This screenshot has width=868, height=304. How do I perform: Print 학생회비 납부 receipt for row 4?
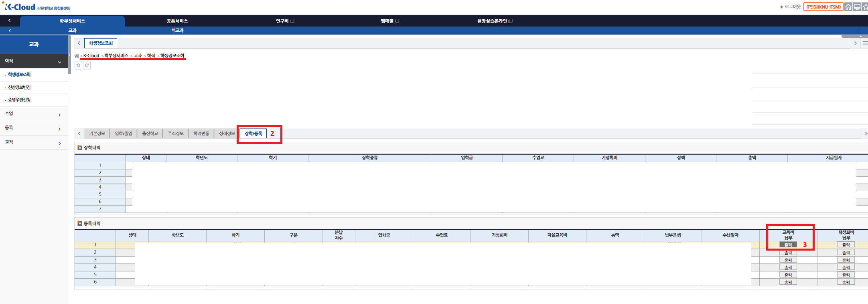[846, 267]
